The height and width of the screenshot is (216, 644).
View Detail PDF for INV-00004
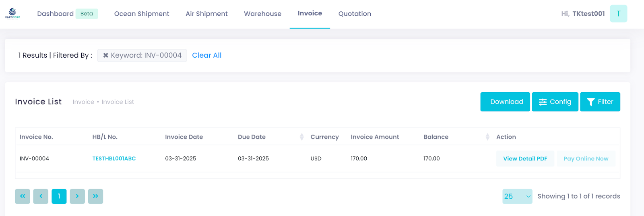(x=525, y=158)
